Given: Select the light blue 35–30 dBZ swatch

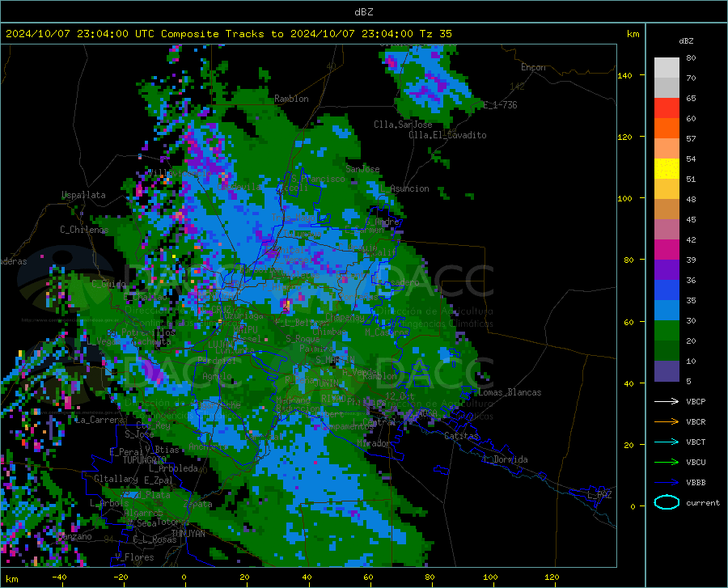Looking at the screenshot, I should (667, 311).
